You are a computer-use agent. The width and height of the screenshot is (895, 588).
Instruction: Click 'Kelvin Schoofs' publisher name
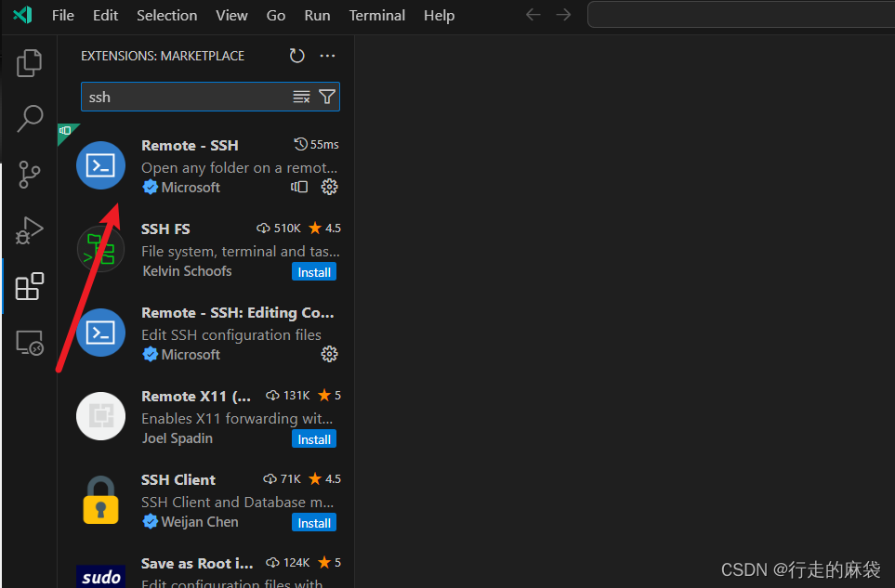187,271
